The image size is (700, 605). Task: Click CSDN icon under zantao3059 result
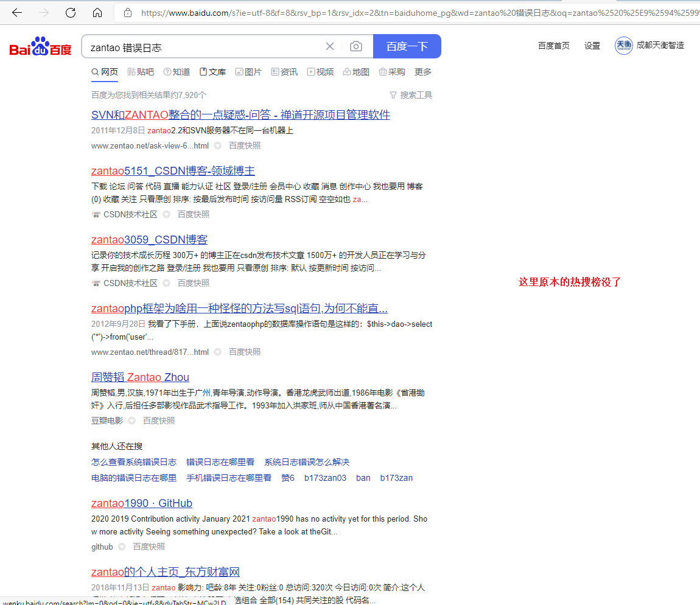[96, 283]
